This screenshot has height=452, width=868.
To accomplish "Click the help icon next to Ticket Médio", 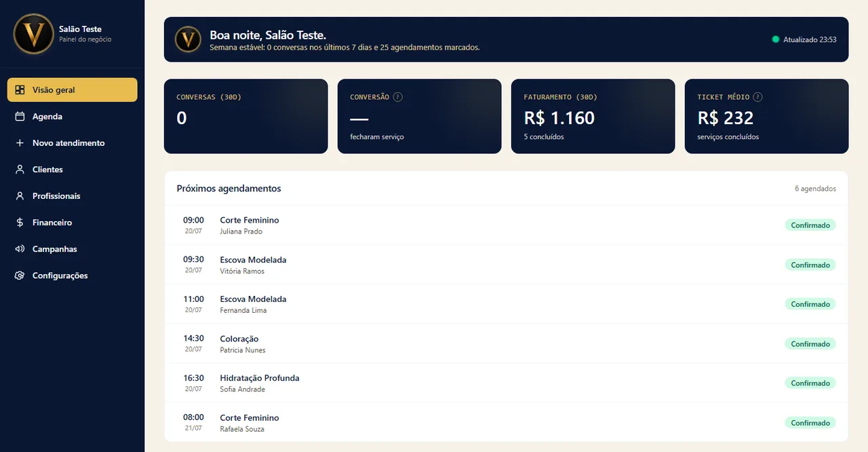I will point(757,97).
